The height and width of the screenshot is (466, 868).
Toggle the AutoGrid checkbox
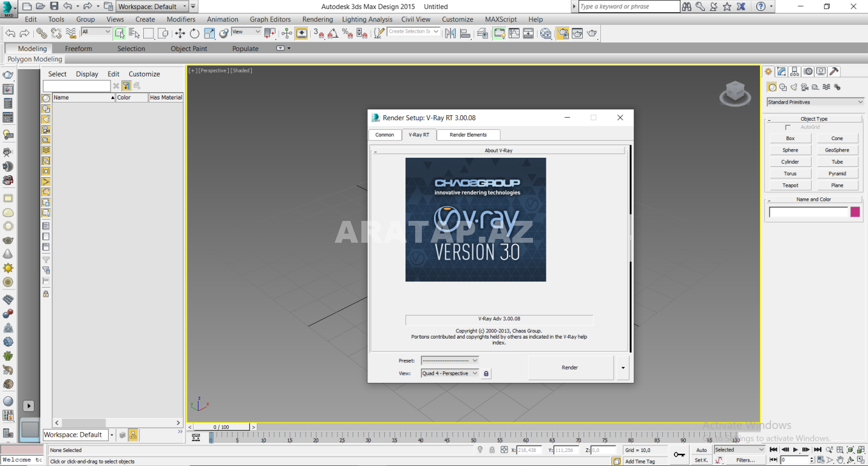pos(788,127)
